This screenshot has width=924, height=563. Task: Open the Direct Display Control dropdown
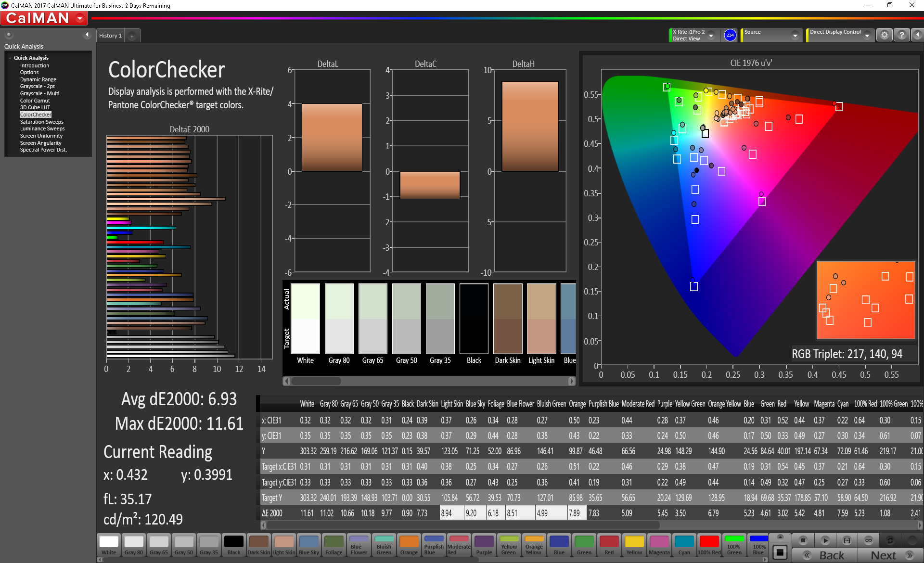pyautogui.click(x=867, y=35)
